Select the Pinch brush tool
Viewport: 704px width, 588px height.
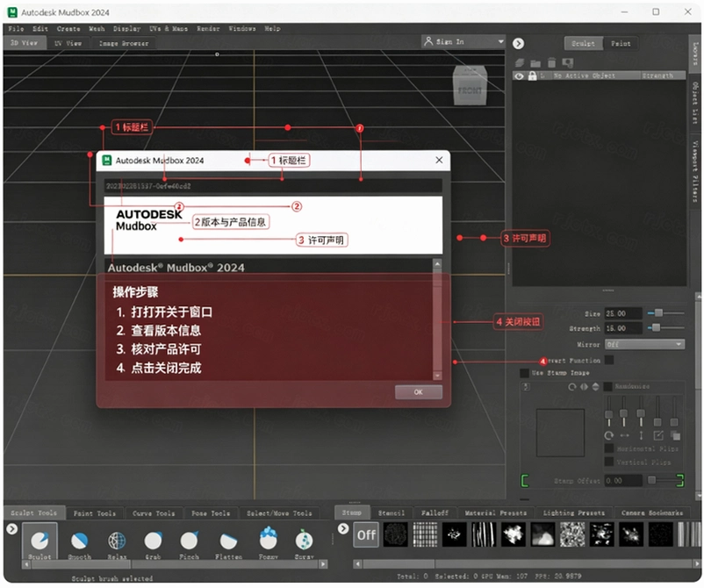tap(189, 541)
